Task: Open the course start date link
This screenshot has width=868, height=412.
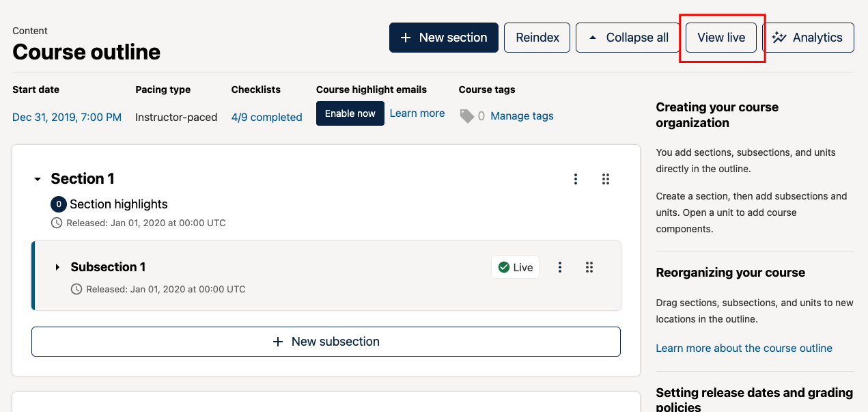Action: click(x=67, y=118)
